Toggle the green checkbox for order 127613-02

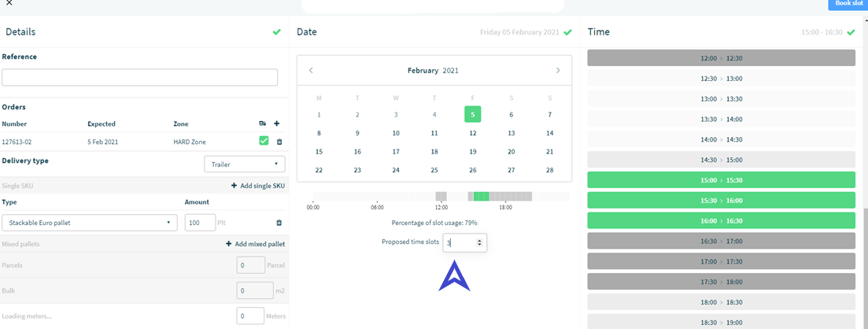pos(264,141)
